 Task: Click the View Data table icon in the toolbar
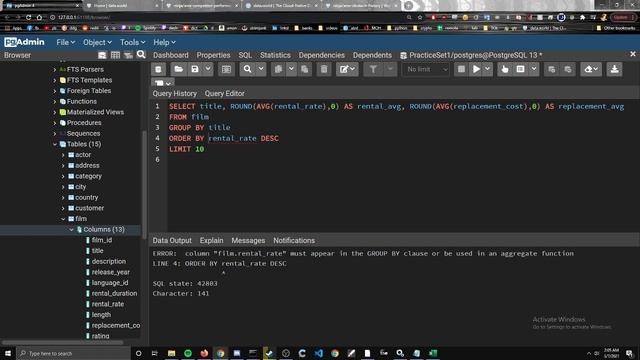pos(226,69)
